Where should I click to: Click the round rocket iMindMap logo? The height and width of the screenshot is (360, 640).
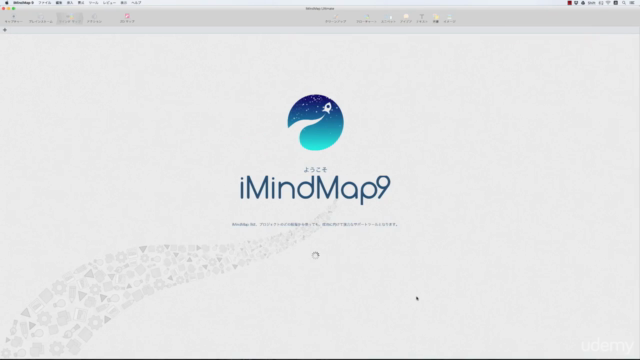[316, 122]
